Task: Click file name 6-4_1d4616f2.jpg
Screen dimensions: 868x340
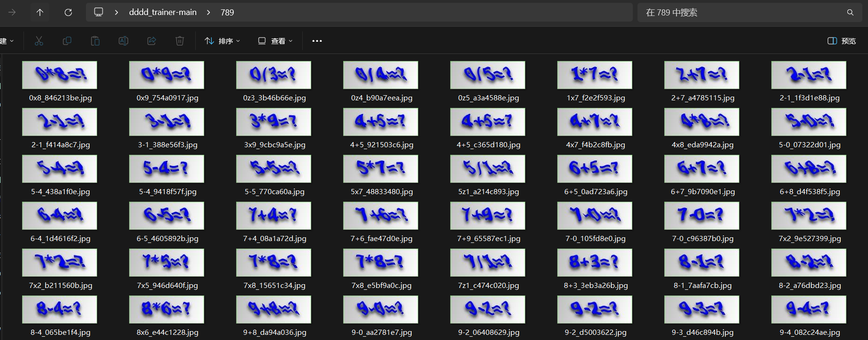Action: pyautogui.click(x=61, y=239)
